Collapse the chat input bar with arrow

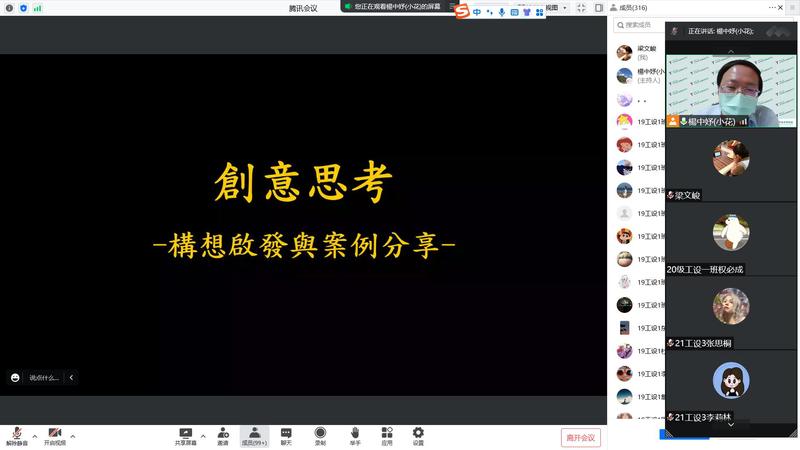71,377
